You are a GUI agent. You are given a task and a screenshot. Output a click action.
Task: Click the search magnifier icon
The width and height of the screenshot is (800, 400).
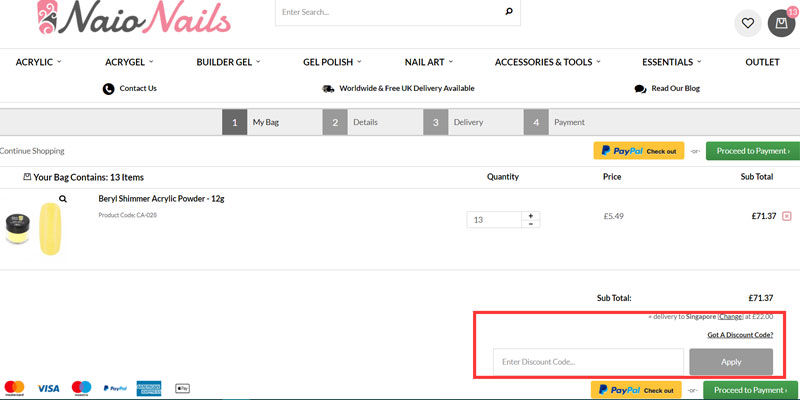(509, 13)
